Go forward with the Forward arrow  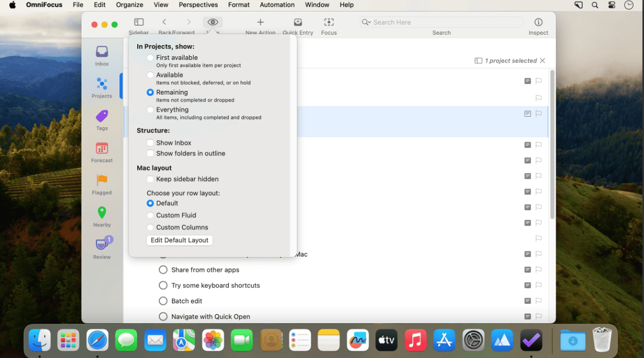pos(189,22)
